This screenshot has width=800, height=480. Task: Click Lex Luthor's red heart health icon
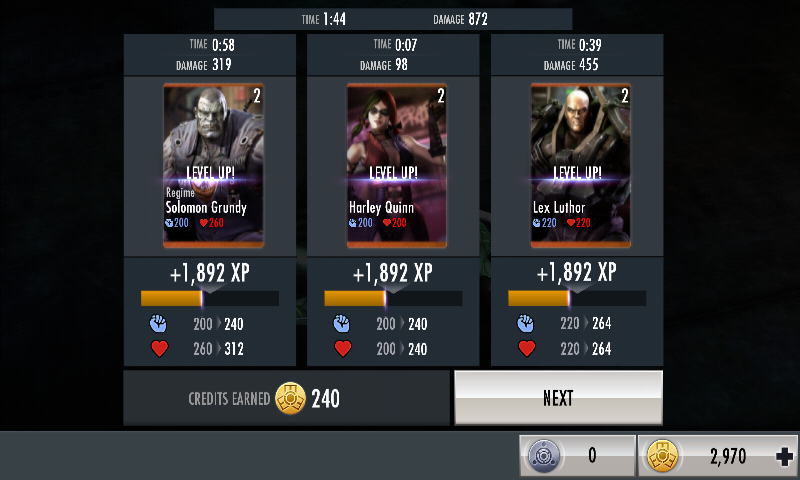(527, 349)
